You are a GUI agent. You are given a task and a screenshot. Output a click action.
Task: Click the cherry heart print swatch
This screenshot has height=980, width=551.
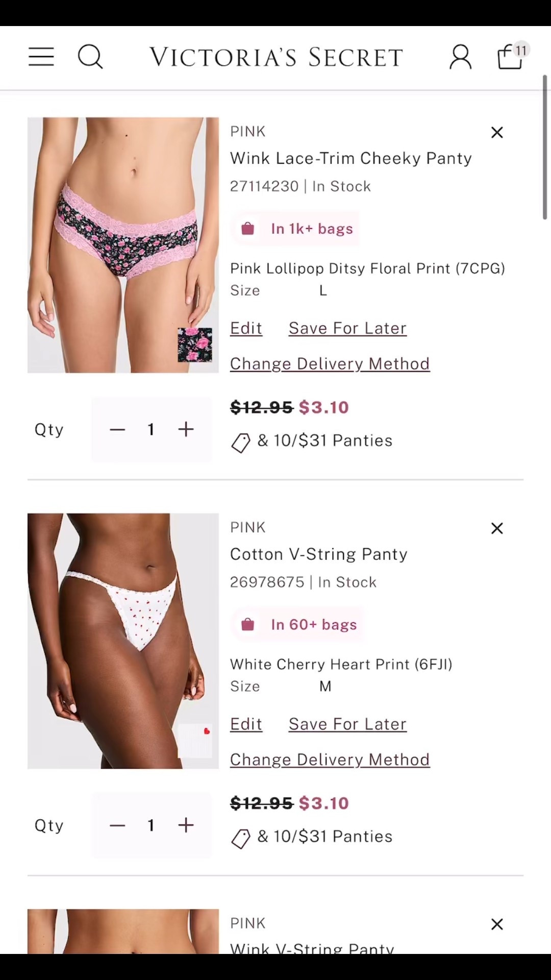tap(195, 740)
